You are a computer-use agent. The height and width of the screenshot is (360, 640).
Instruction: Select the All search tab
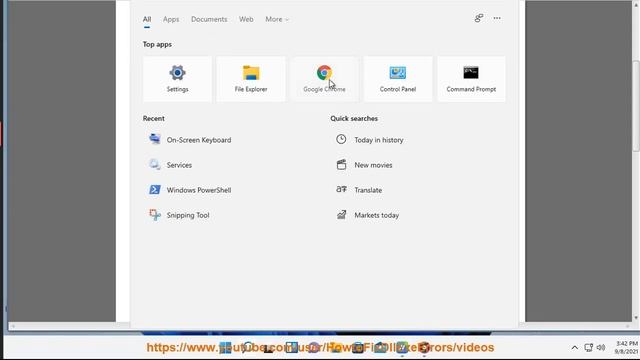click(x=147, y=19)
